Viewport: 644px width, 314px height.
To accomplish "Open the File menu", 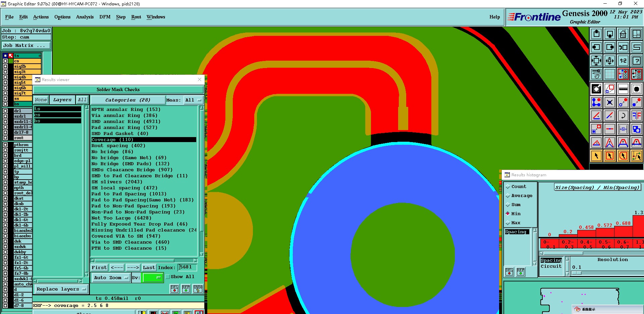I will point(9,17).
